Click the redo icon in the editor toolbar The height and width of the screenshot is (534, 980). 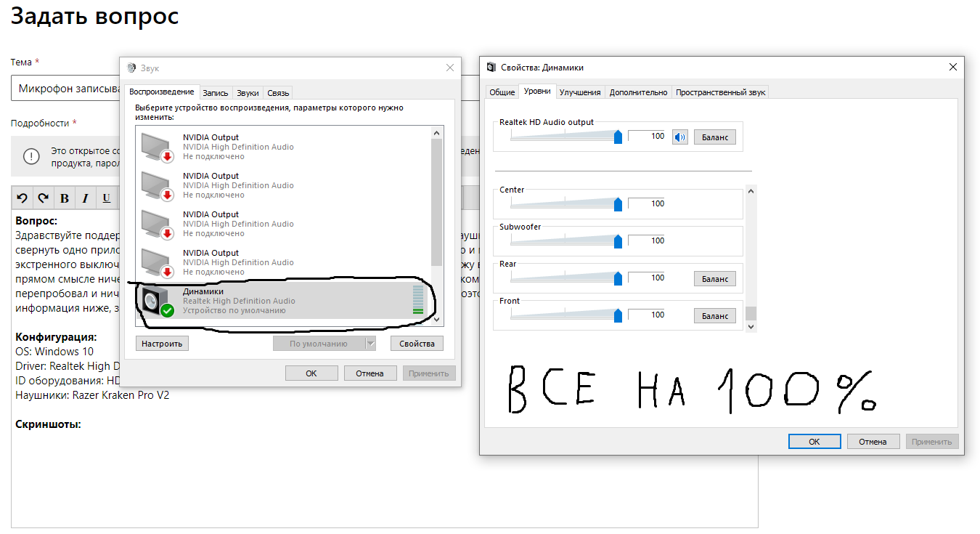(44, 198)
